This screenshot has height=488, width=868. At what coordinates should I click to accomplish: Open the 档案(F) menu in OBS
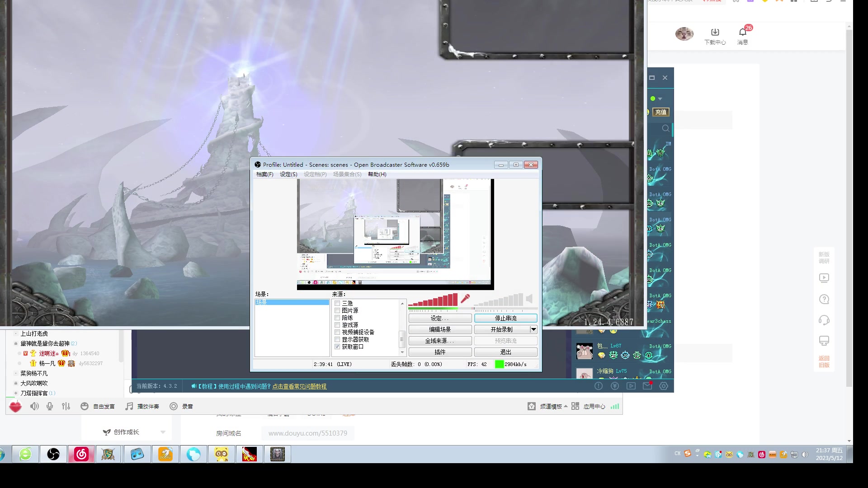pos(264,174)
